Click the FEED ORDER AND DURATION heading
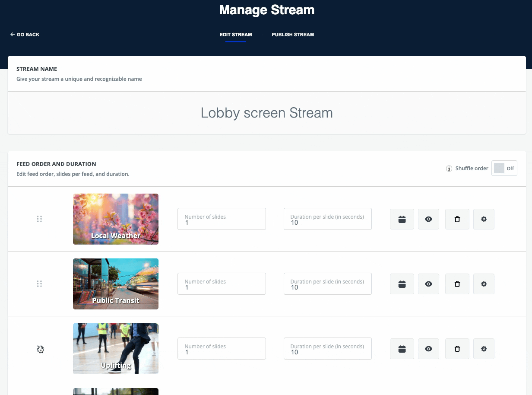The image size is (532, 395). [x=56, y=164]
